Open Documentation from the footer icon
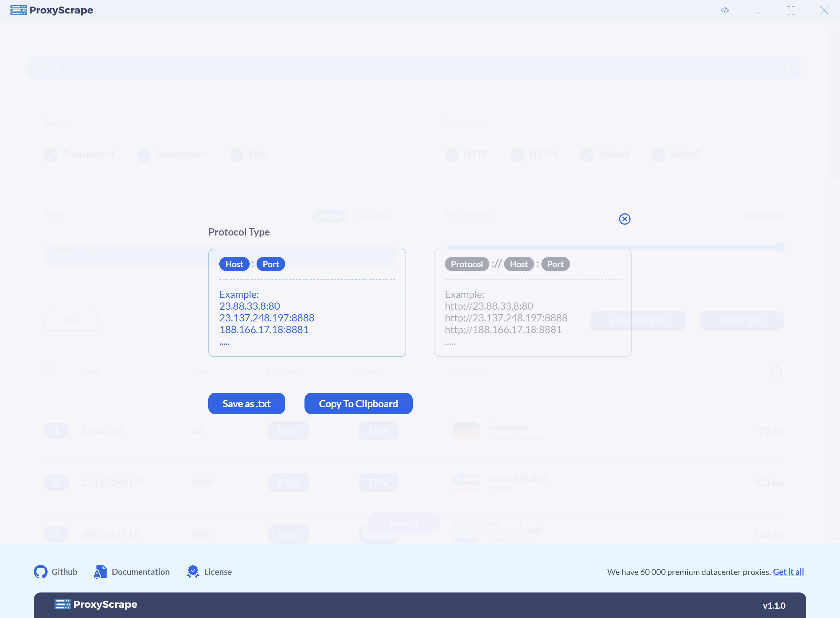Screen dimensions: 840x618 (100, 571)
